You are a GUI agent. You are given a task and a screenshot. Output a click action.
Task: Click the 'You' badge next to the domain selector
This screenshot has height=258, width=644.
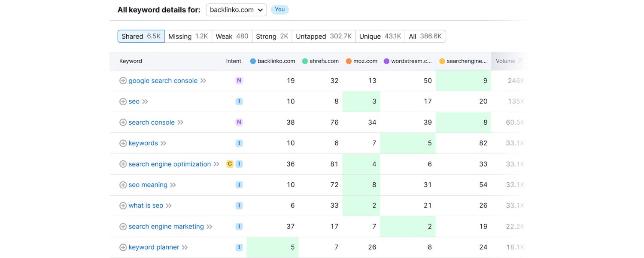click(280, 9)
